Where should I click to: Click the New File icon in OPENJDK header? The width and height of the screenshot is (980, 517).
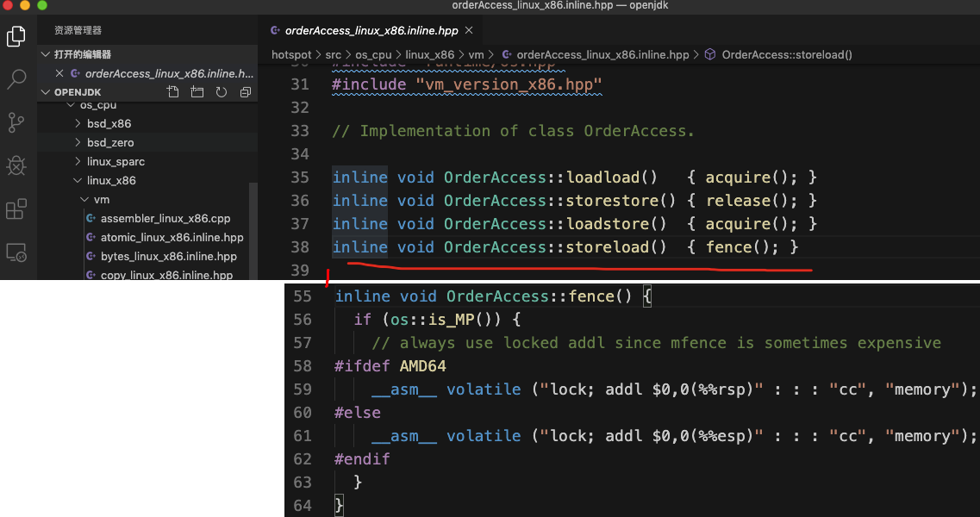173,92
